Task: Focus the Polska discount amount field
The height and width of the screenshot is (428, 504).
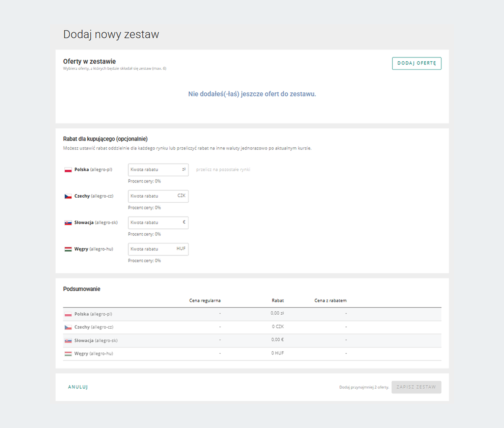Action: point(154,170)
